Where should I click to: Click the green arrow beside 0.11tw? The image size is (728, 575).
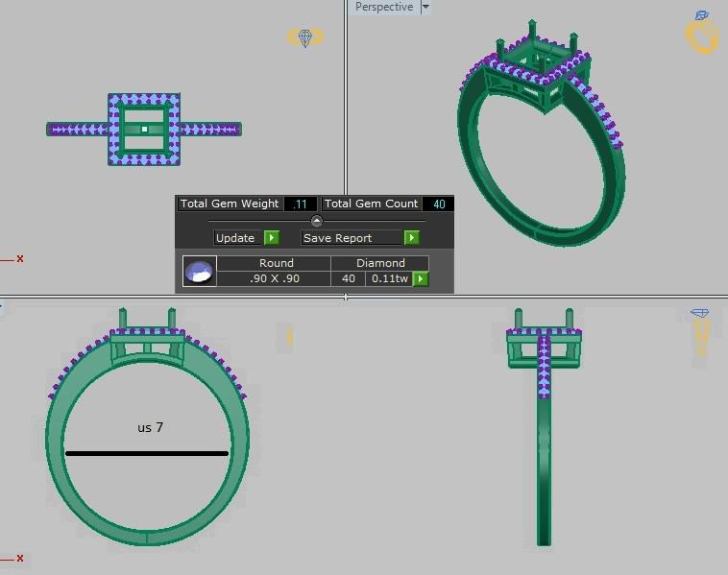click(x=421, y=279)
